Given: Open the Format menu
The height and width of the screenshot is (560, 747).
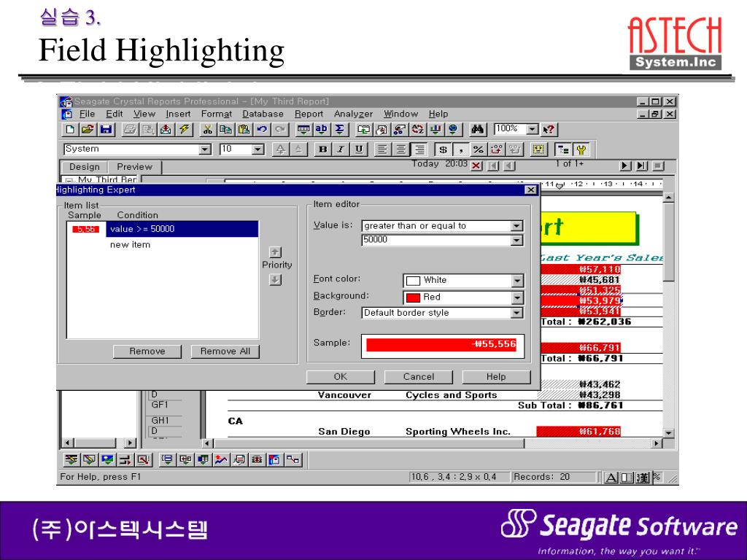Looking at the screenshot, I should [x=216, y=114].
